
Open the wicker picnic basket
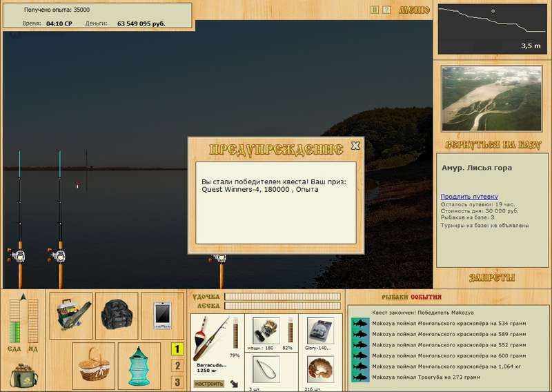coord(94,366)
